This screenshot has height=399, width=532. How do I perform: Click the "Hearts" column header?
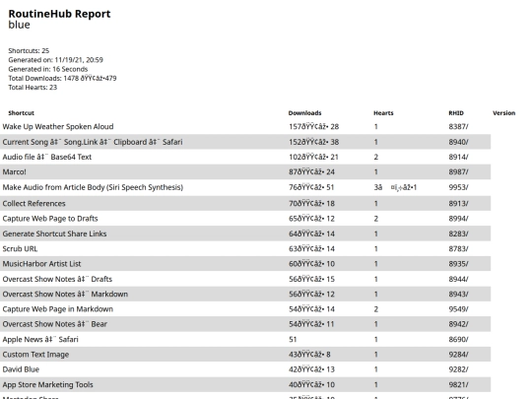pos(383,113)
